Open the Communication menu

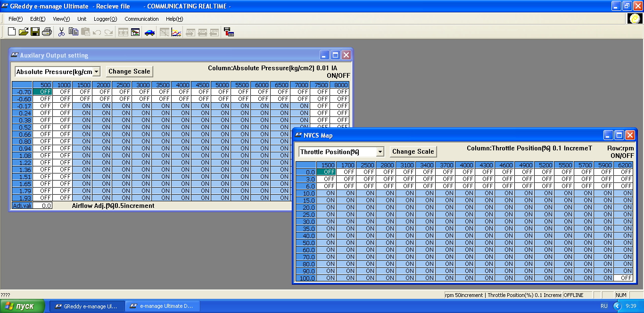(141, 19)
